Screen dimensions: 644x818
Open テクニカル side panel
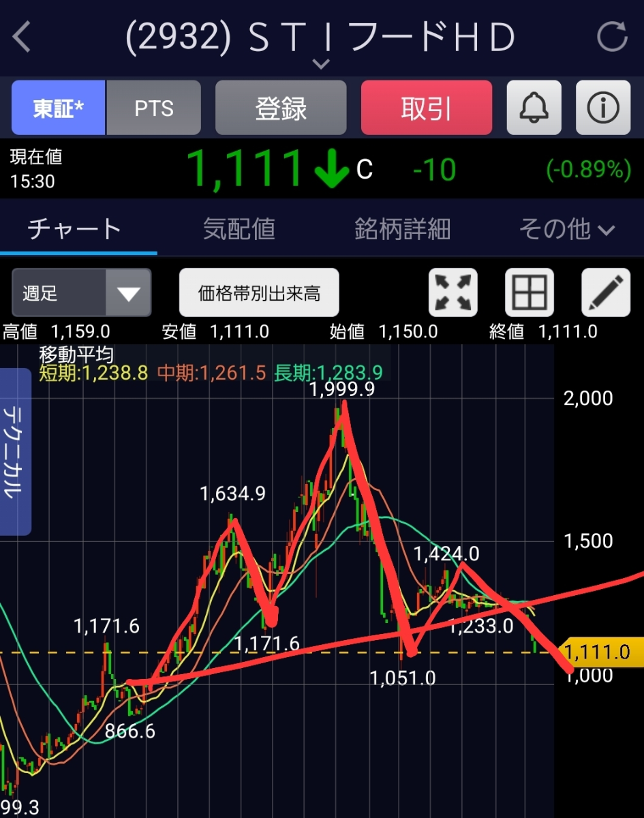click(15, 452)
